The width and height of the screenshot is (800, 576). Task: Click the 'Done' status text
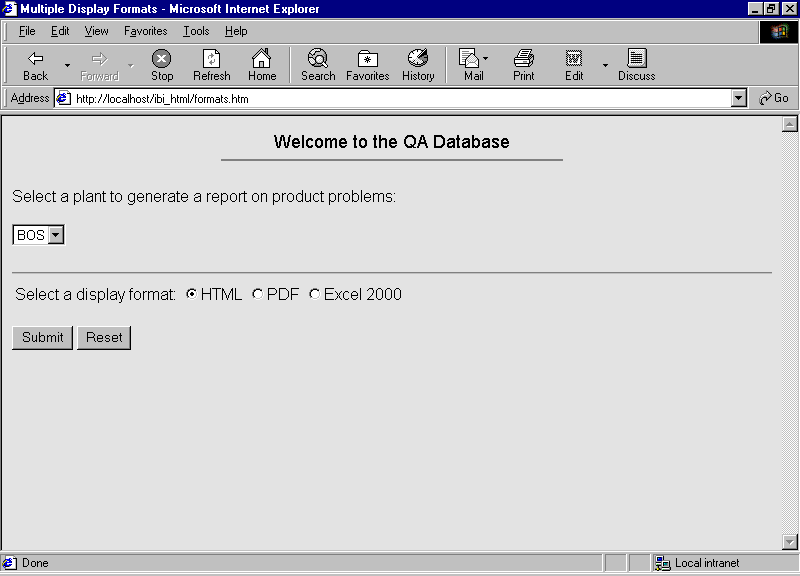pos(35,563)
